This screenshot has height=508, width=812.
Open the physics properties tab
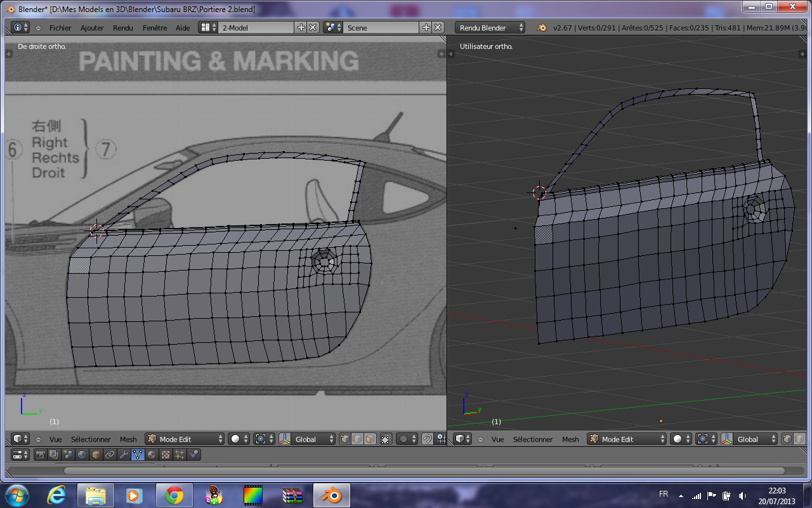pyautogui.click(x=194, y=455)
